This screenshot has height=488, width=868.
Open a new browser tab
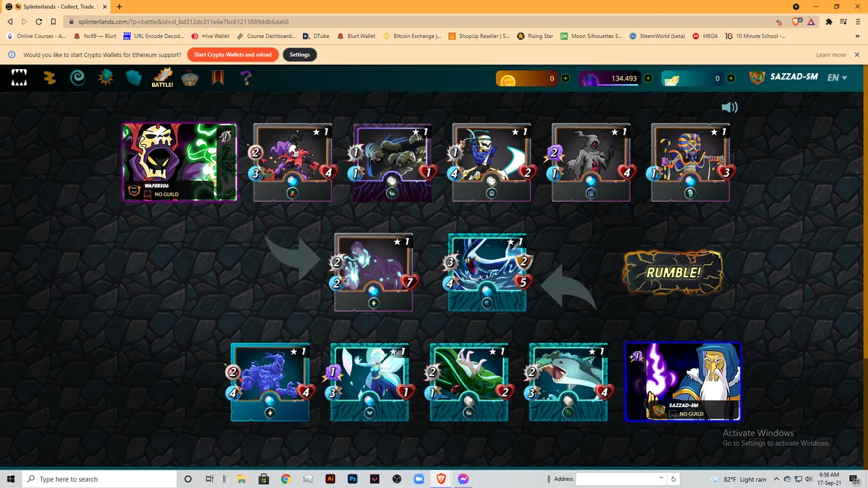[119, 7]
